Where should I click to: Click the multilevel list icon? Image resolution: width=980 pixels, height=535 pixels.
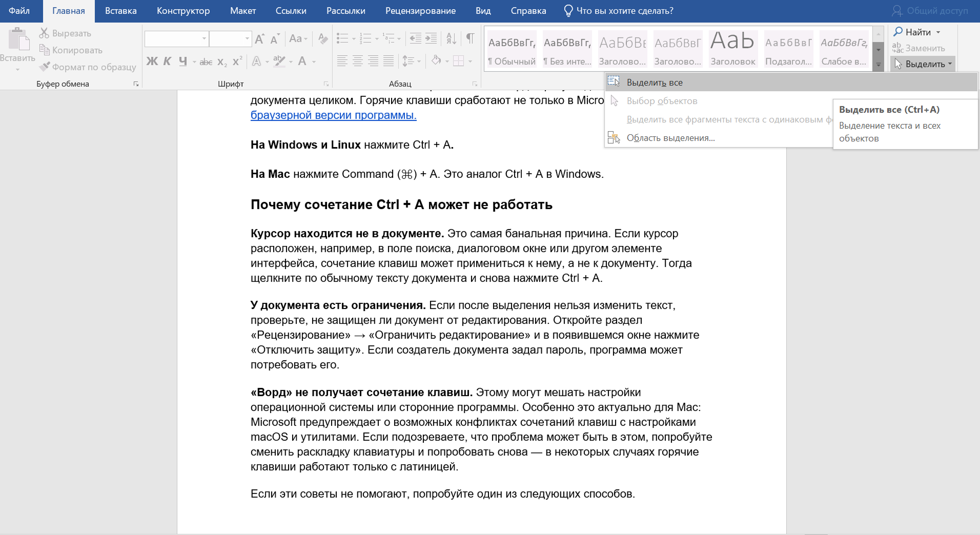tap(389, 38)
